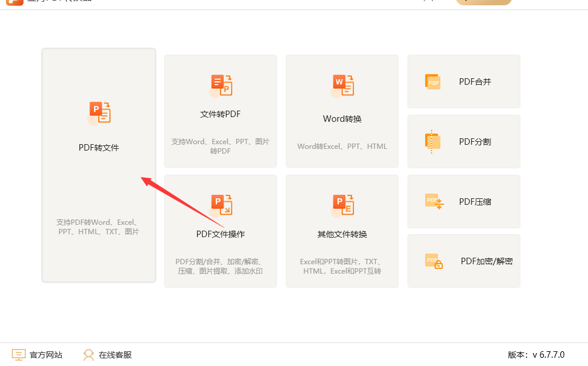Screen dimensions: 588x366
Task: Click the 其他文件转换 card icon
Action: pyautogui.click(x=342, y=206)
